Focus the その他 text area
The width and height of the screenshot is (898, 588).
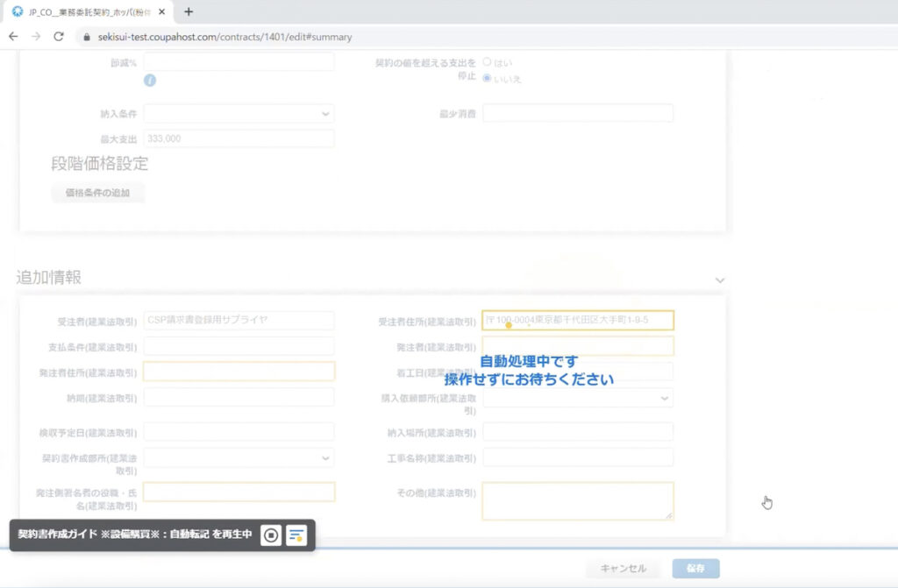578,500
